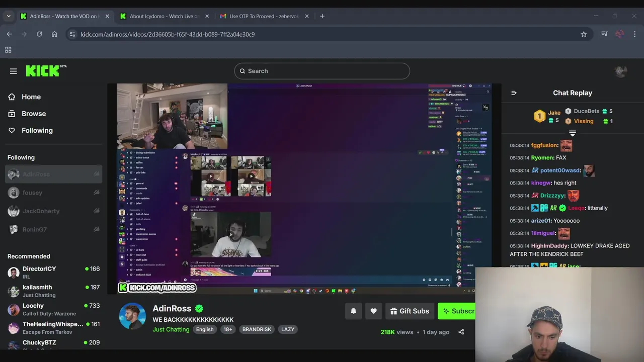Click Vissing on the gift leaderboard

584,121
